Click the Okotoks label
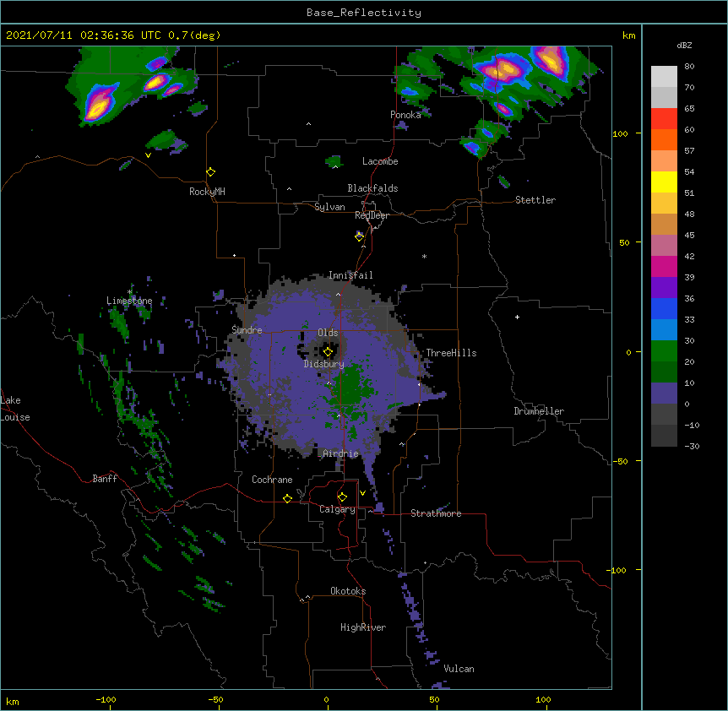728x711 pixels. 348,591
